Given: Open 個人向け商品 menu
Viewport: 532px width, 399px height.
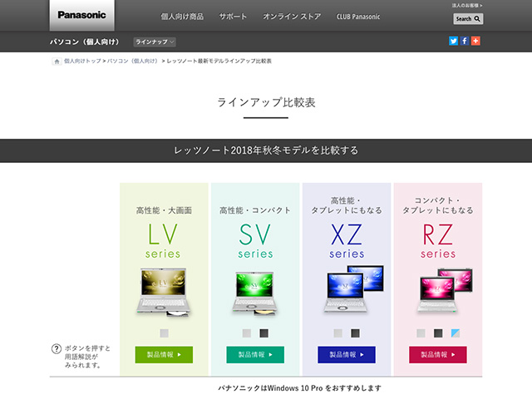Looking at the screenshot, I should [182, 17].
